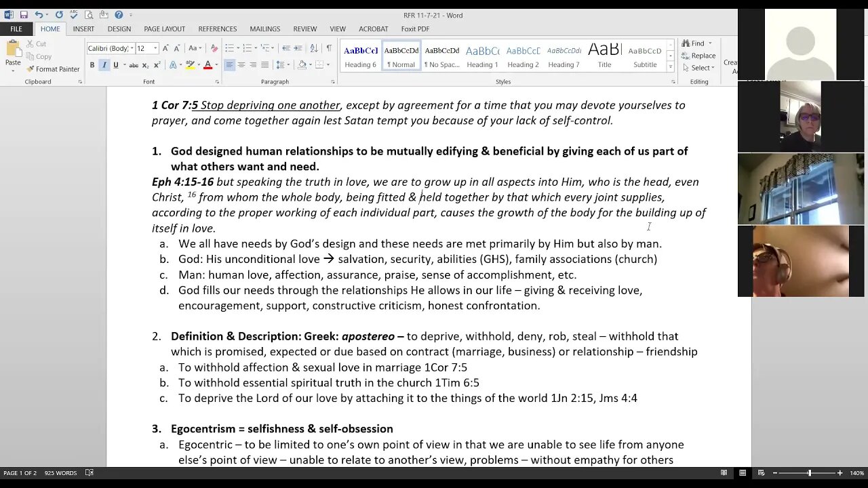
Task: Apply the Heading 1 style
Action: click(x=482, y=56)
